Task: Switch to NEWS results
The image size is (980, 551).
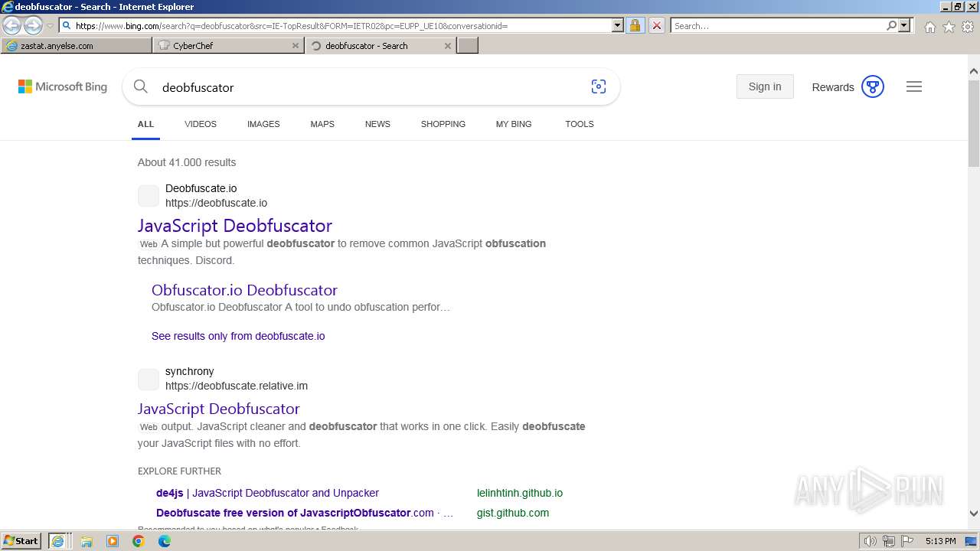Action: [377, 124]
